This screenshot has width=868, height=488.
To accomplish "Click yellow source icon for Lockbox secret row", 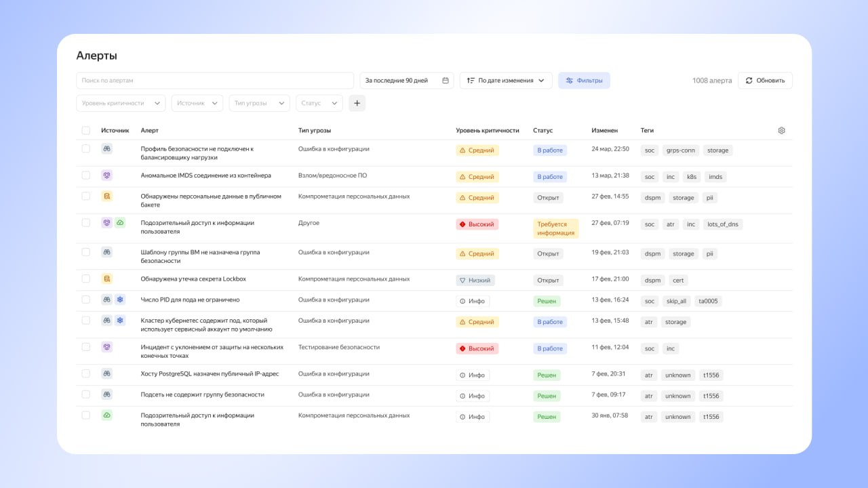I will (106, 278).
